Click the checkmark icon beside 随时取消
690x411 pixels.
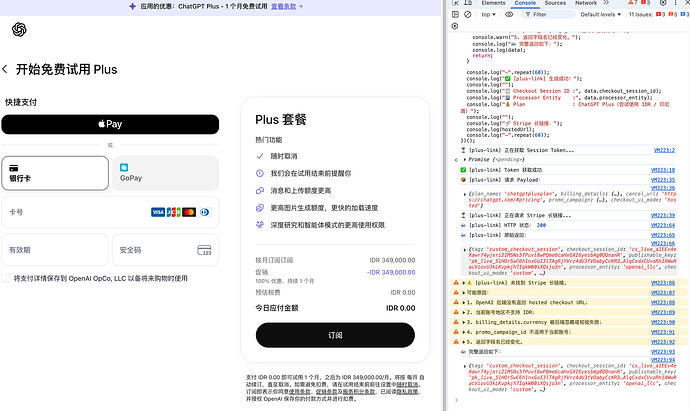pos(260,156)
